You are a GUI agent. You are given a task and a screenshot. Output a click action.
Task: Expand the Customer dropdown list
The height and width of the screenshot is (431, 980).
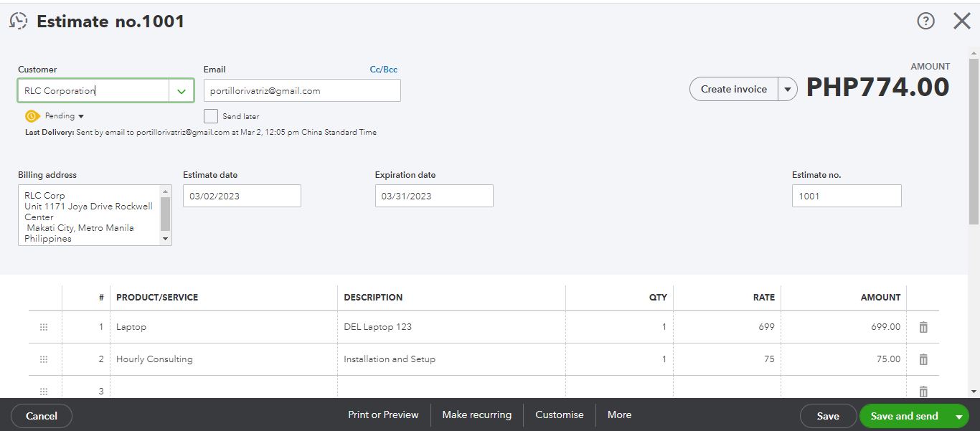182,91
